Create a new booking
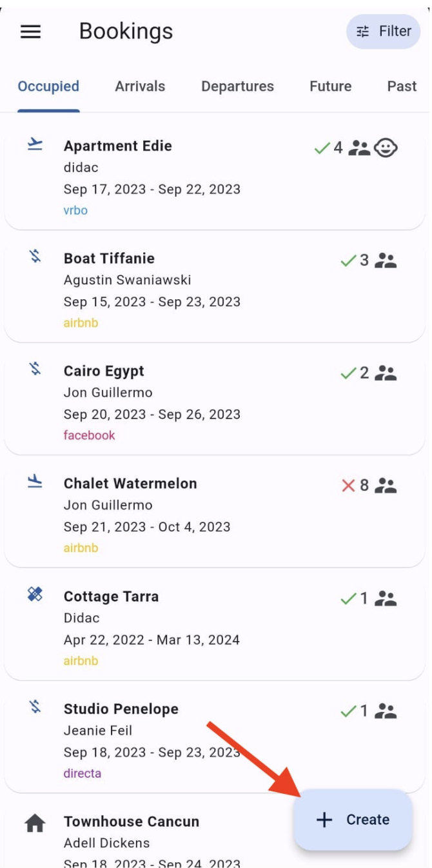Image resolution: width=432 pixels, height=868 pixels. (353, 820)
